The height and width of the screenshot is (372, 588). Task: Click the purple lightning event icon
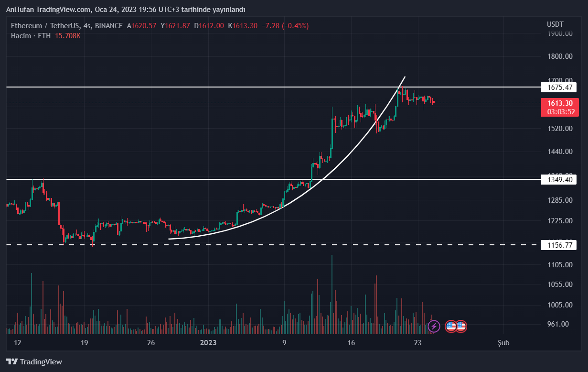click(x=434, y=327)
